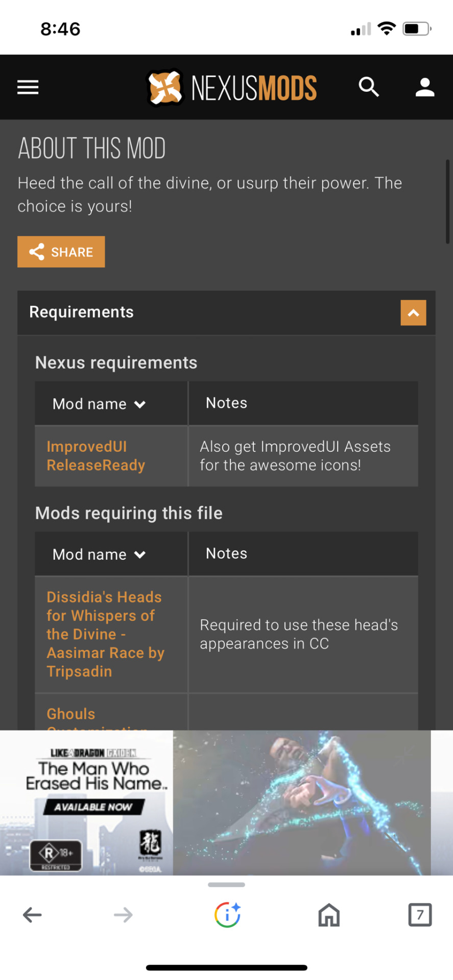453x980 pixels.
Task: Click the Share button
Action: (x=61, y=252)
